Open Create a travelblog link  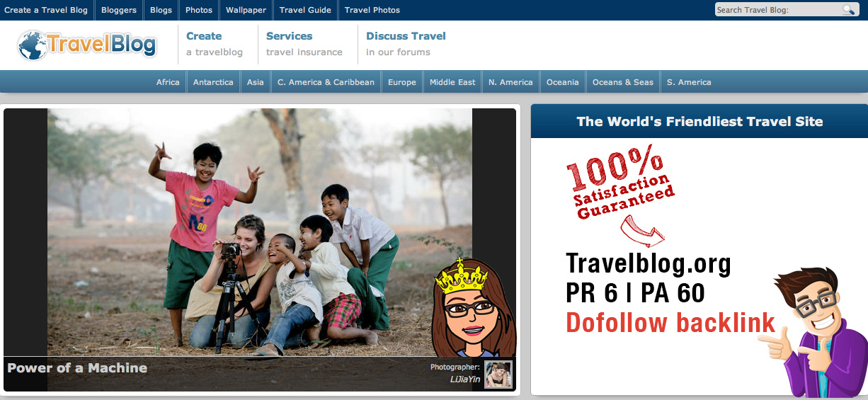(x=215, y=44)
